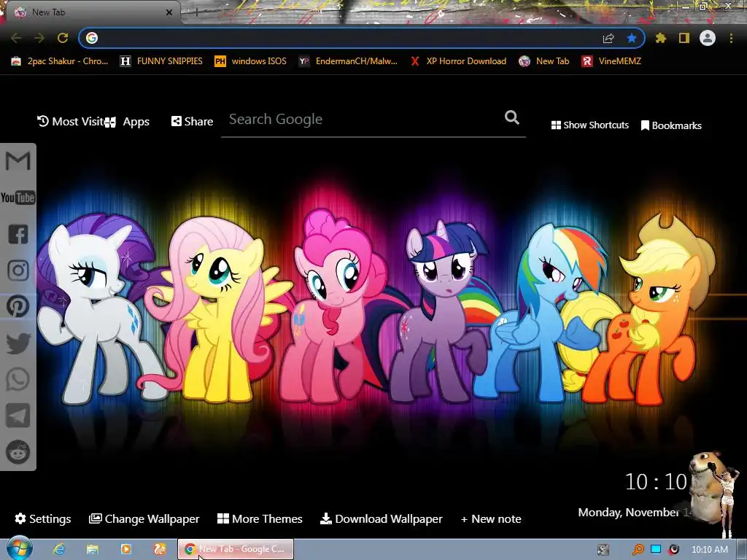
Task: Open YouTube from the side panel
Action: pyautogui.click(x=18, y=197)
